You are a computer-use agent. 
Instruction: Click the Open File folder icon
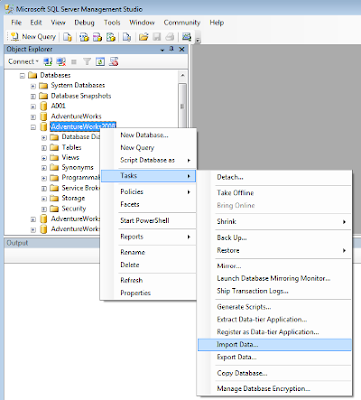click(x=143, y=37)
